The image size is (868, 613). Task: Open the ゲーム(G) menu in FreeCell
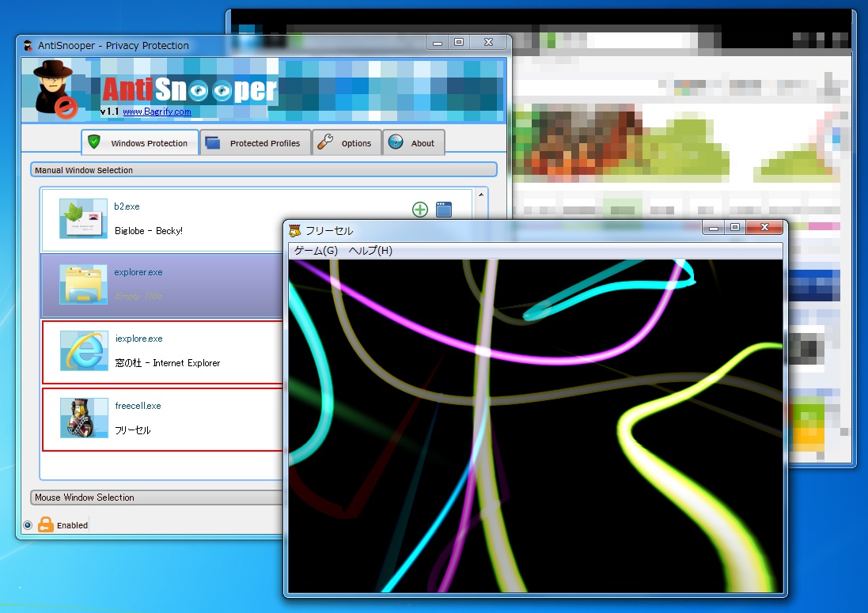pos(316,251)
